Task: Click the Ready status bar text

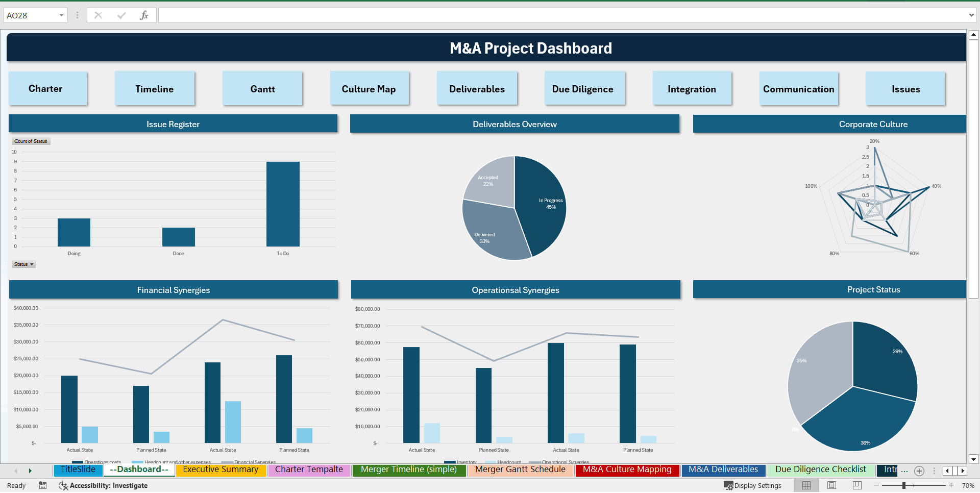Action: pos(16,485)
